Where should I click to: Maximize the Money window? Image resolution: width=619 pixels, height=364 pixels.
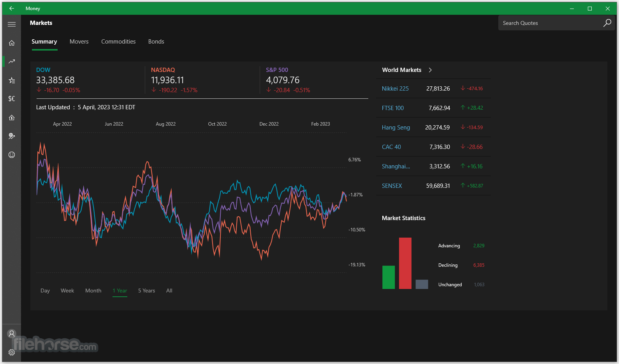(590, 8)
